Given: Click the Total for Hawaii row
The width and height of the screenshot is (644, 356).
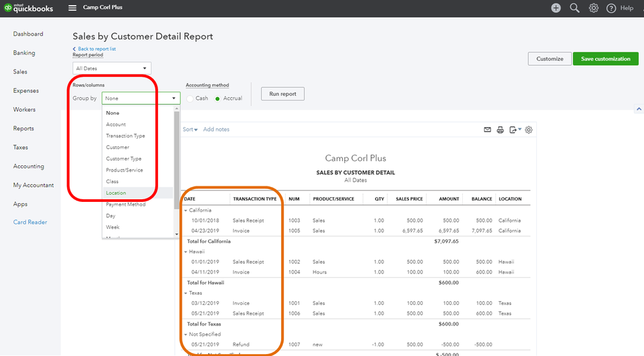Looking at the screenshot, I should tap(356, 283).
